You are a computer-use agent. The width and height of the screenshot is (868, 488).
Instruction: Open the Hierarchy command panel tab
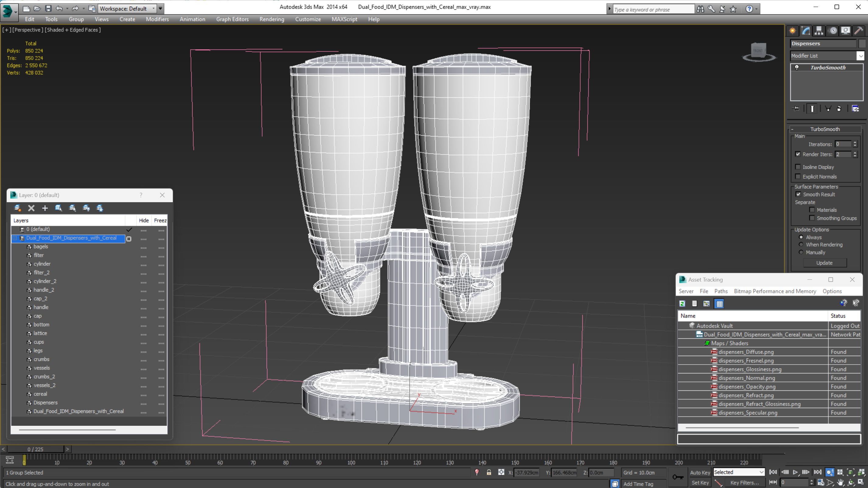[x=819, y=31]
